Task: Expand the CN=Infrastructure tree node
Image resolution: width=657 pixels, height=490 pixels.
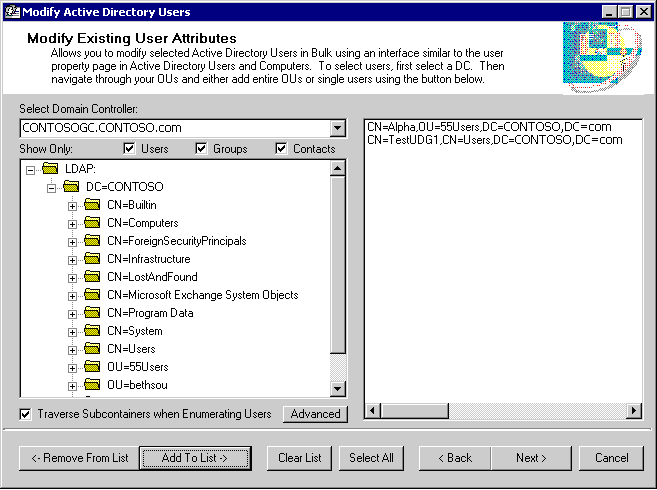Action: click(72, 260)
